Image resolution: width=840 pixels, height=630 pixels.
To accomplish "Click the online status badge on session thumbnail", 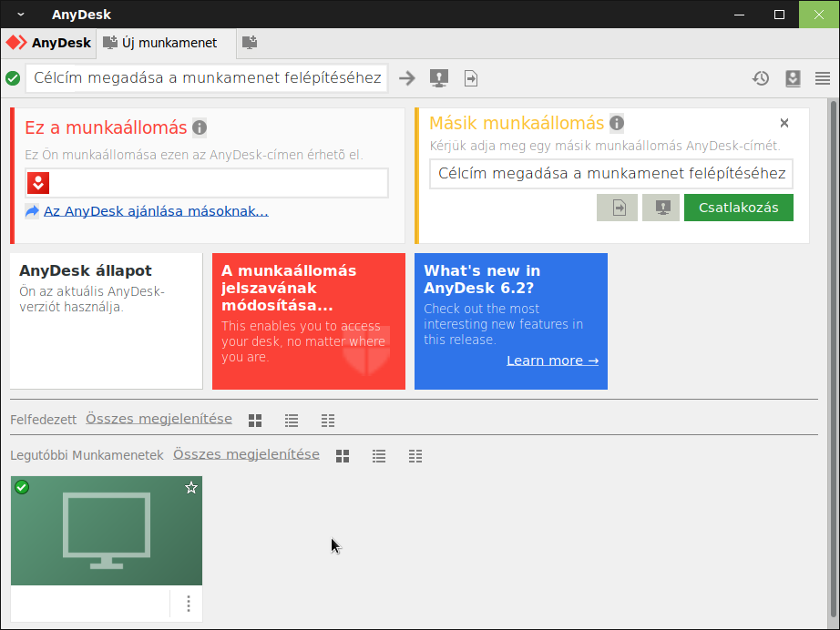I will [x=22, y=487].
